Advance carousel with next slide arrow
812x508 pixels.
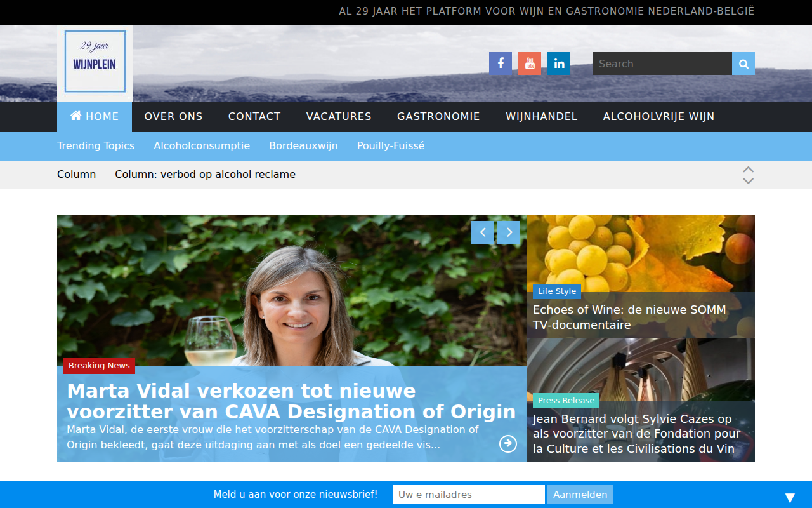pyautogui.click(x=509, y=232)
